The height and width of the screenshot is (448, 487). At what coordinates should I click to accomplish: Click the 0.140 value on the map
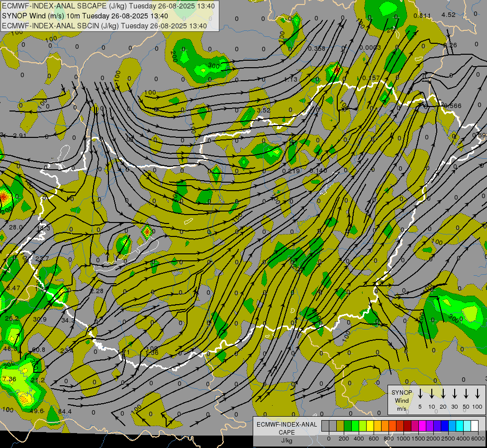318,171
